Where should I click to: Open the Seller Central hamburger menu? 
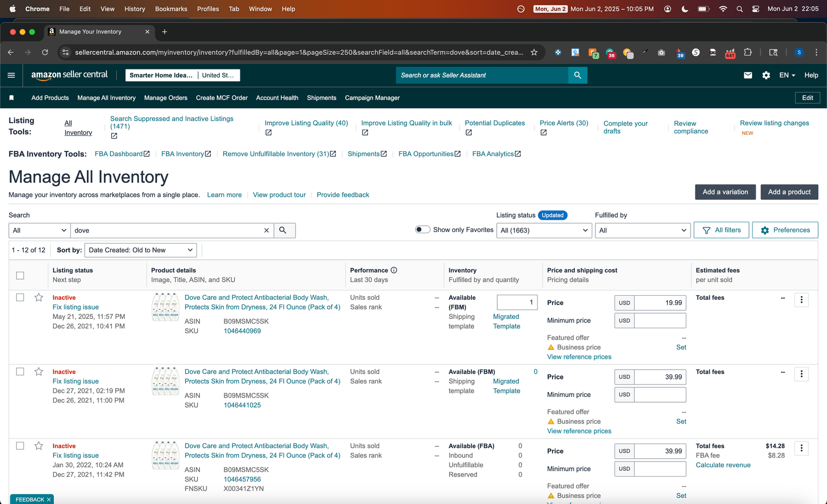pos(11,75)
